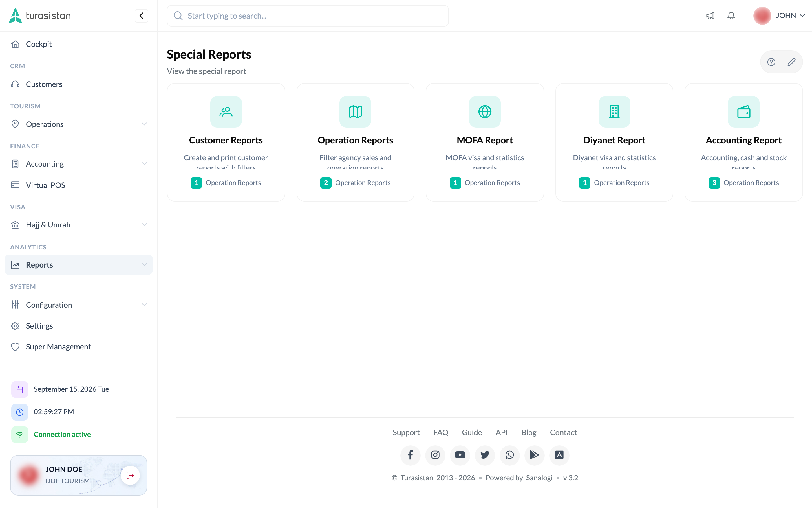Click the Reports chart icon
The image size is (812, 508).
(x=15, y=264)
